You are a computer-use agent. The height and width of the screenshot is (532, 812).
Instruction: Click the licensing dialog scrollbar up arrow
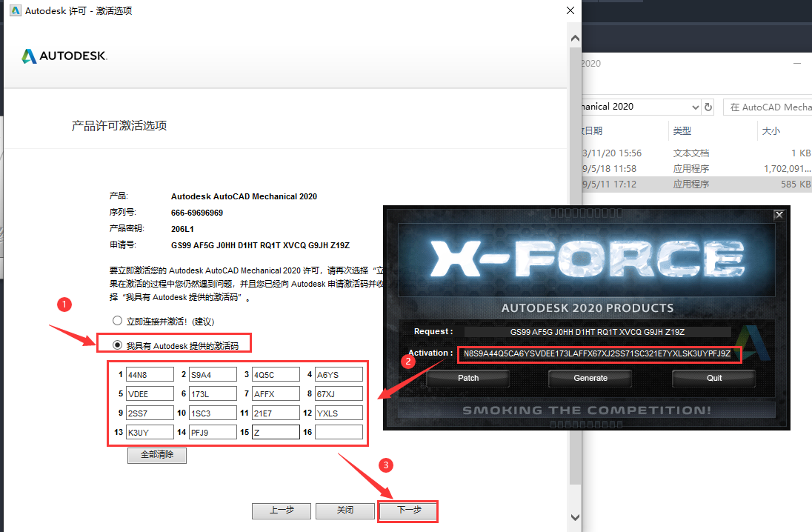tap(575, 38)
